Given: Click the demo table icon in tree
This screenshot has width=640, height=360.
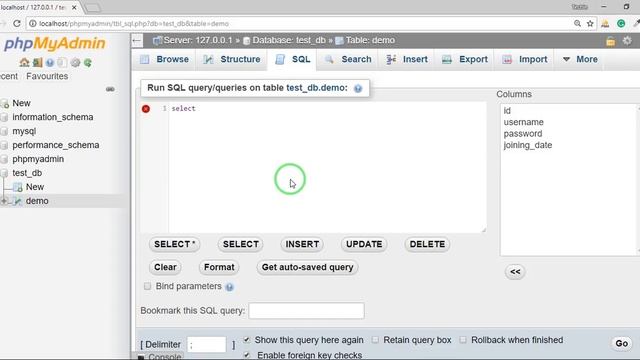Looking at the screenshot, I should pos(17,201).
